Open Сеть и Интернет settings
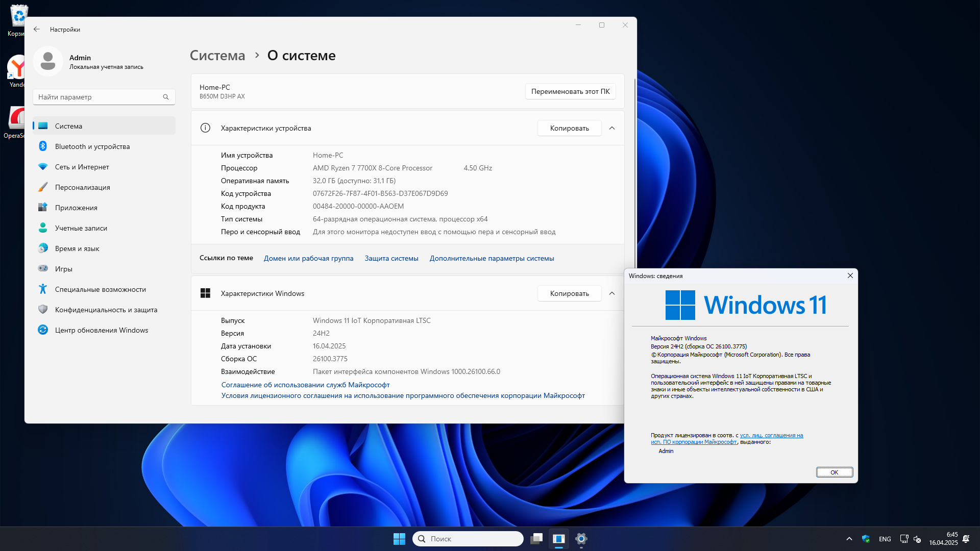This screenshot has width=980, height=551. point(82,167)
